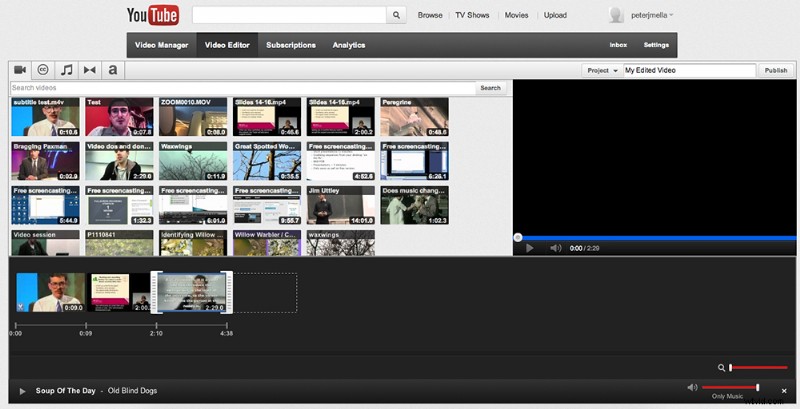800x409 pixels.
Task: Select the Willow Warbler / C... thumbnail
Action: click(267, 243)
